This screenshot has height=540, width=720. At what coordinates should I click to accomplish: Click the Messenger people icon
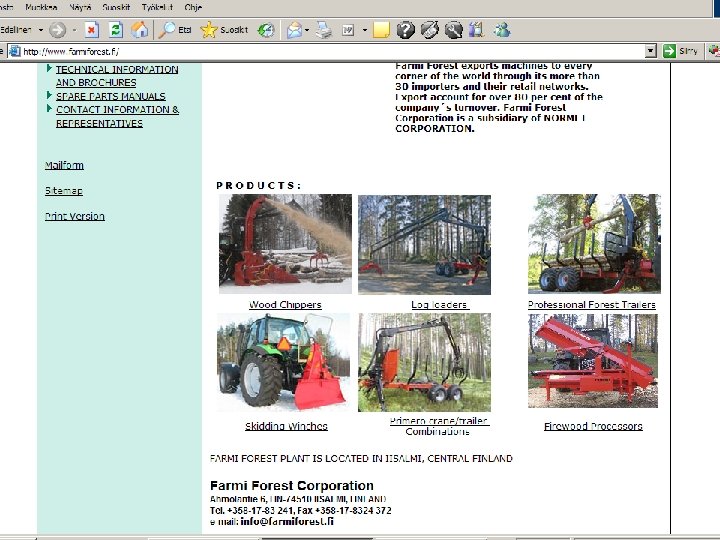(501, 30)
